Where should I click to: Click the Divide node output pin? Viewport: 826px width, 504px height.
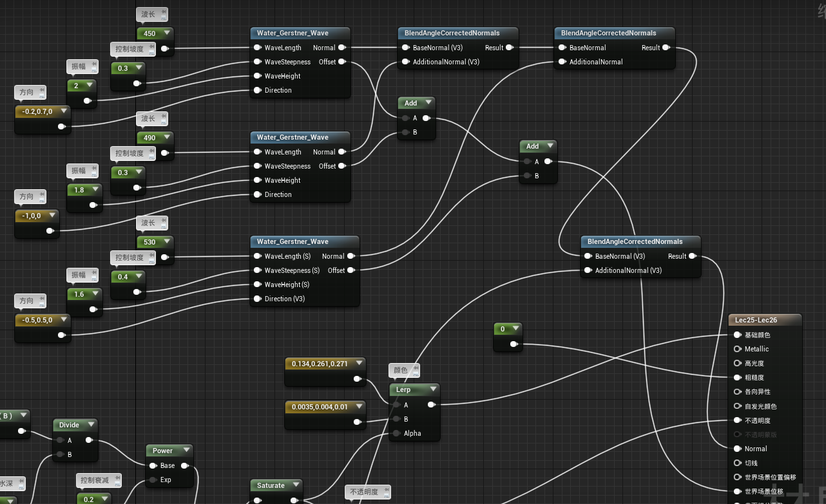[90, 440]
